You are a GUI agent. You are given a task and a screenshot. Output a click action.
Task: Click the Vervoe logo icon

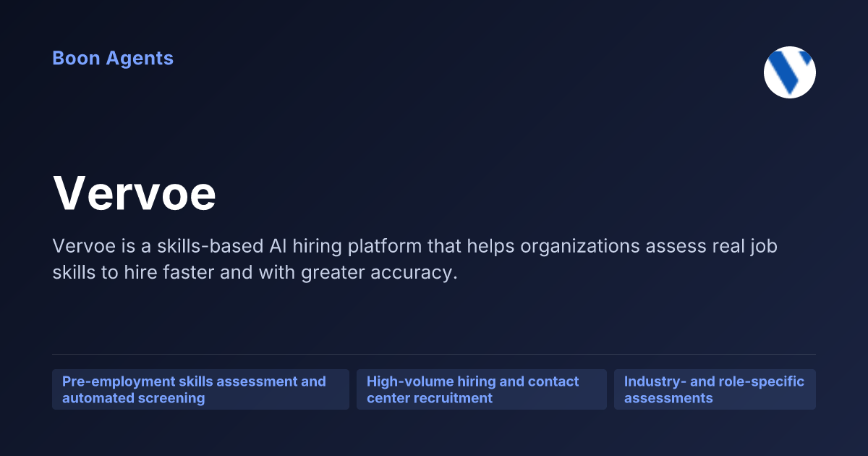pos(790,72)
